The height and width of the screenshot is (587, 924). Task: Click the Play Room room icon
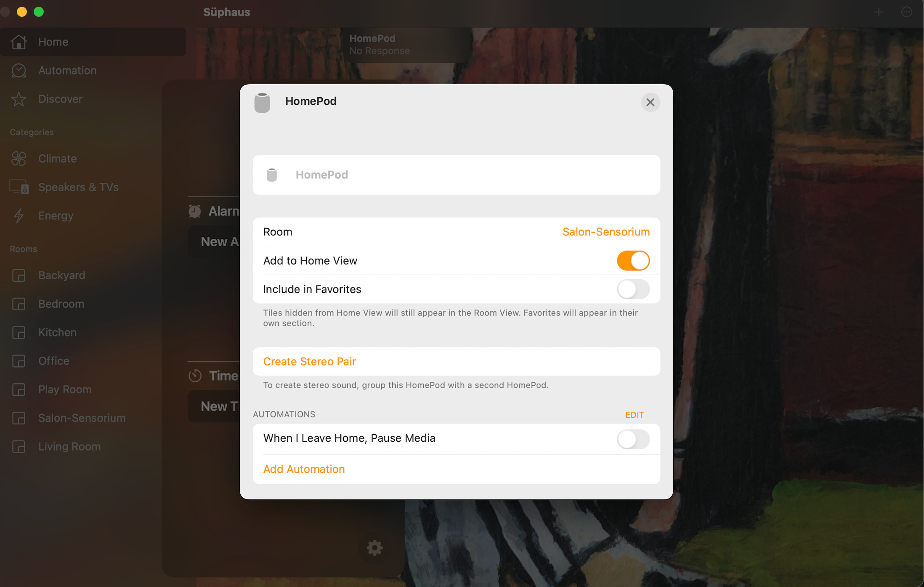19,390
